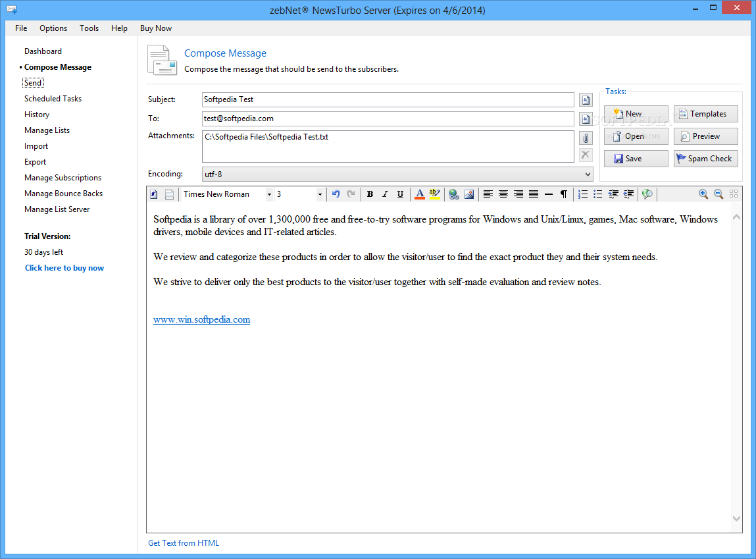Align text left
Viewport: 756px width, 559px height.
pos(488,194)
